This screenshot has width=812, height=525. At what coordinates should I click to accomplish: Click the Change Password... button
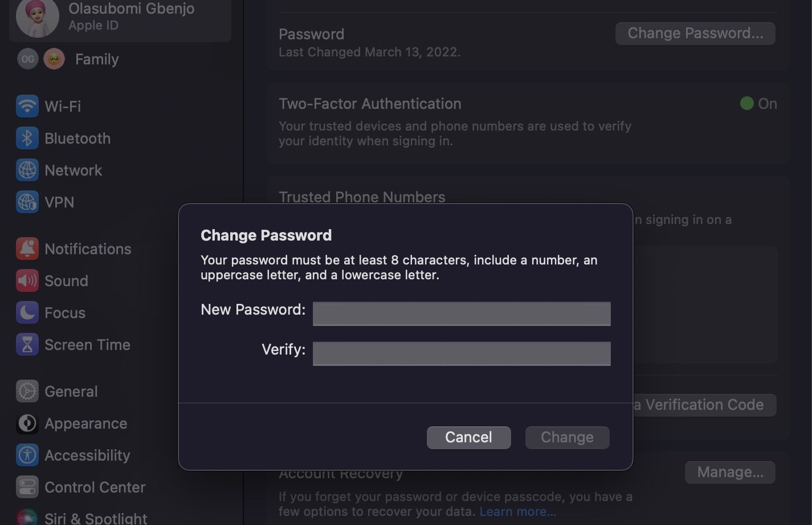click(695, 34)
